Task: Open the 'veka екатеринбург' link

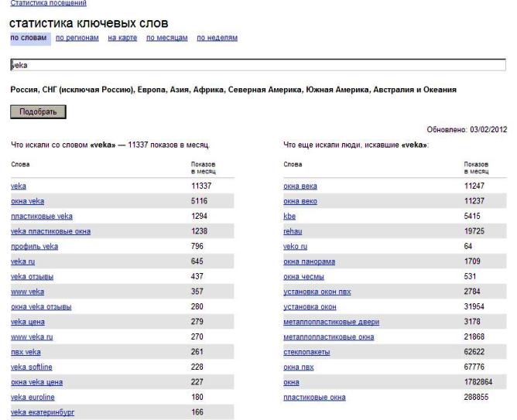Action: point(43,412)
